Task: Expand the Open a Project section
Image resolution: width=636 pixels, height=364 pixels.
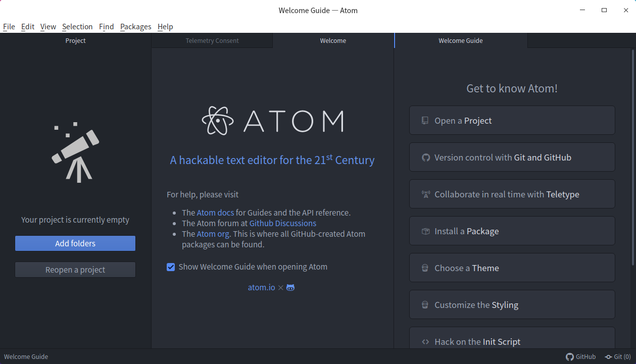Action: click(512, 121)
